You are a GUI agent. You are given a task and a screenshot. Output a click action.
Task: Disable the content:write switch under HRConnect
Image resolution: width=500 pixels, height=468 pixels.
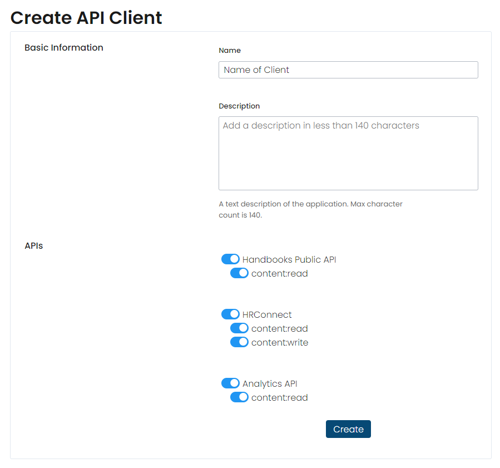click(239, 342)
